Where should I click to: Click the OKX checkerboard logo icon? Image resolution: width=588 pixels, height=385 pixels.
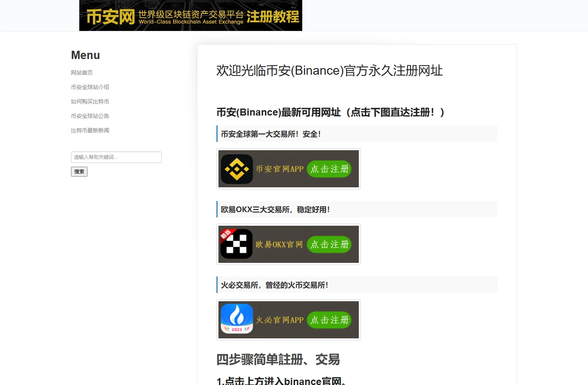237,244
